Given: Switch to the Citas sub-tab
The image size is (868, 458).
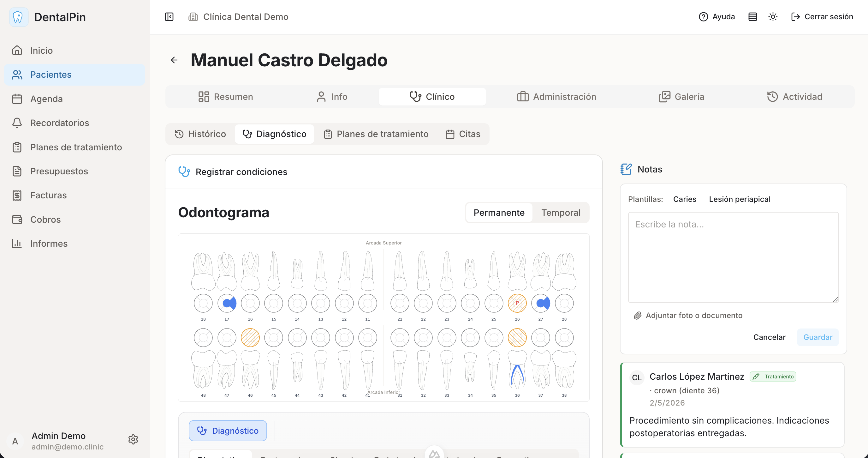Looking at the screenshot, I should point(463,134).
